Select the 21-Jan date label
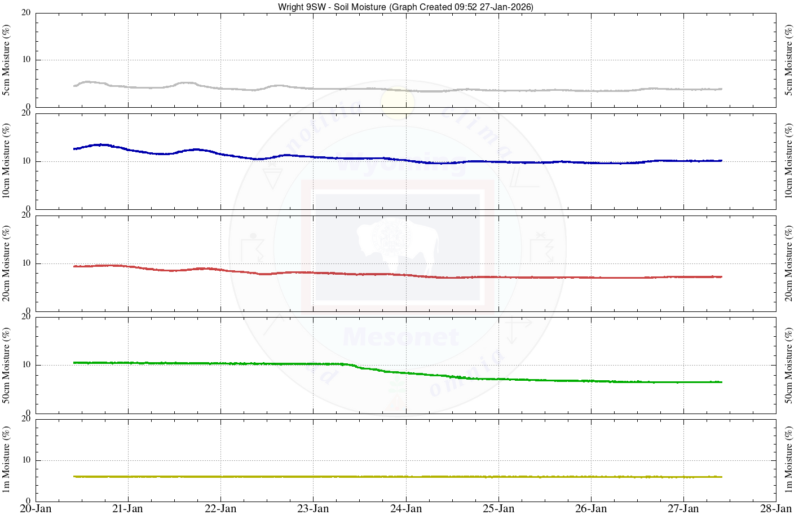The width and height of the screenshot is (812, 519). pos(128,509)
